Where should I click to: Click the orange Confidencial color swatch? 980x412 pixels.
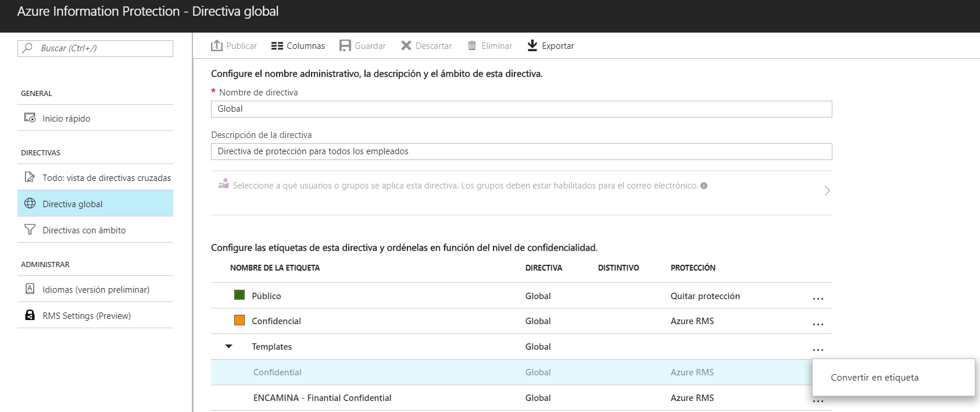(x=239, y=320)
